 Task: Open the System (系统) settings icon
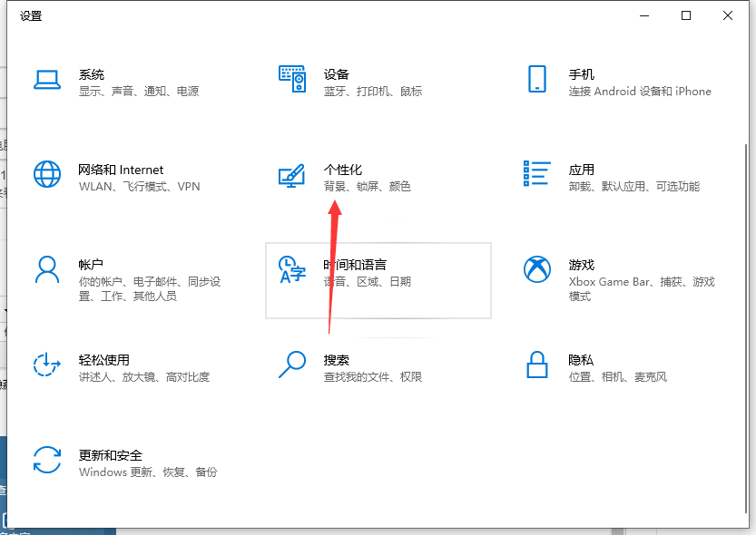[47, 80]
